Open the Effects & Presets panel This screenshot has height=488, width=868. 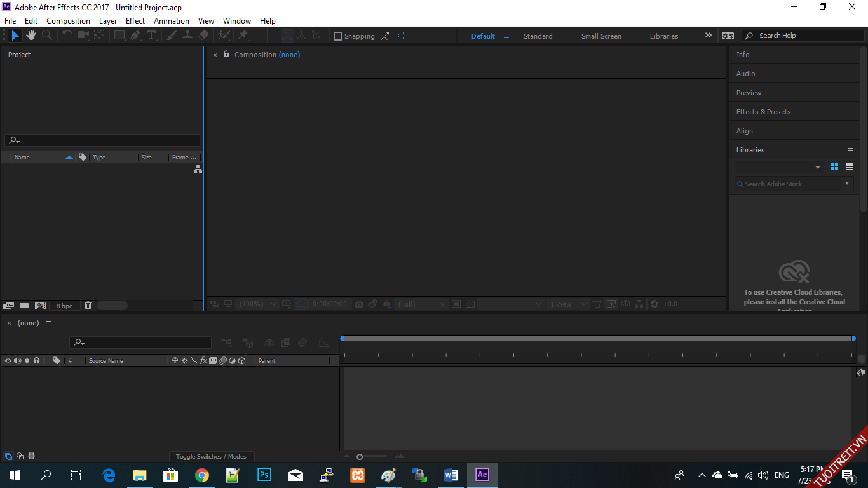pos(763,112)
